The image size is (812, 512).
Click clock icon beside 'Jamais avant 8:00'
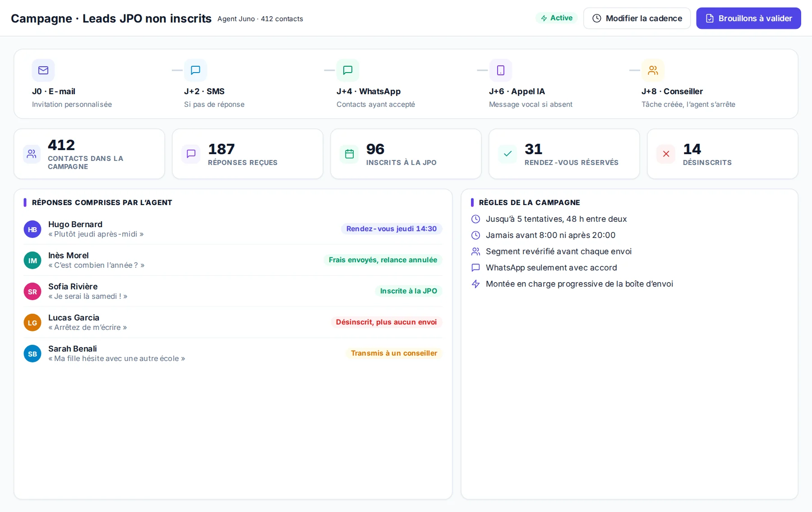[x=475, y=235]
